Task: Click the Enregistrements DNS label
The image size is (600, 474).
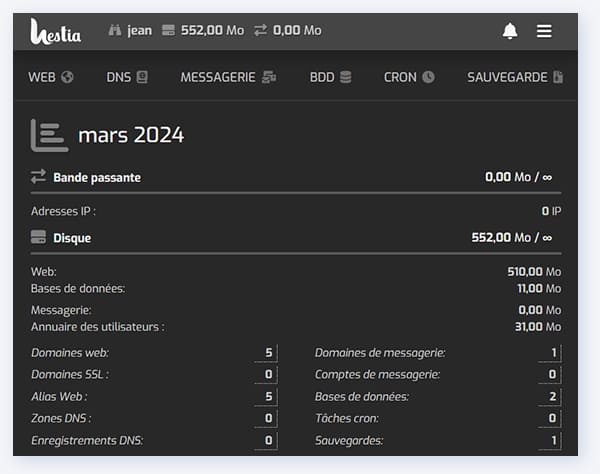Action: point(87,441)
